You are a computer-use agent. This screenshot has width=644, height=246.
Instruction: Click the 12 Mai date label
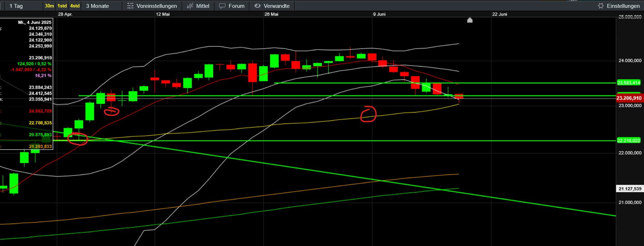click(x=163, y=14)
